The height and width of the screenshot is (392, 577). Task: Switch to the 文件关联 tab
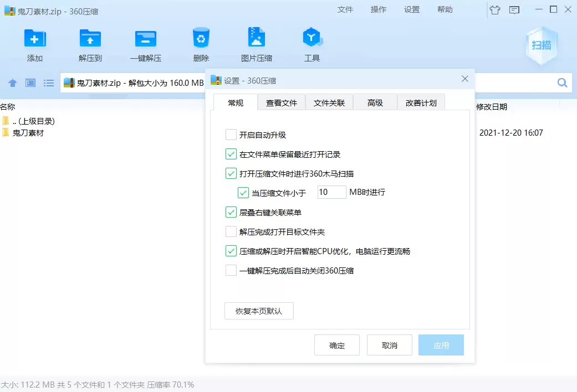(329, 103)
